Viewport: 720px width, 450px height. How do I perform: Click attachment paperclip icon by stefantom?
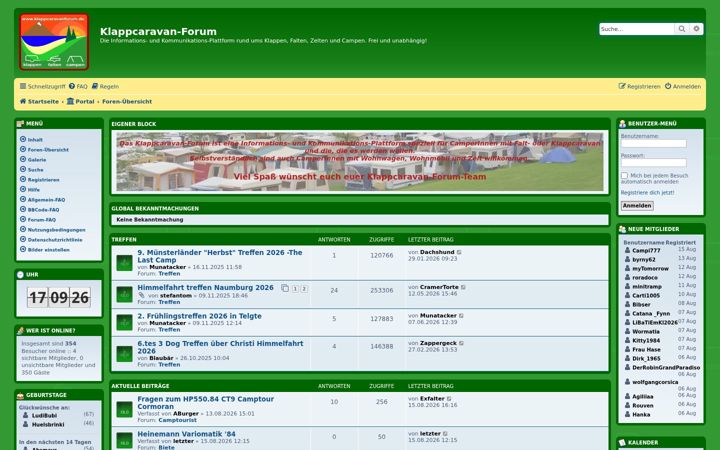(x=141, y=295)
